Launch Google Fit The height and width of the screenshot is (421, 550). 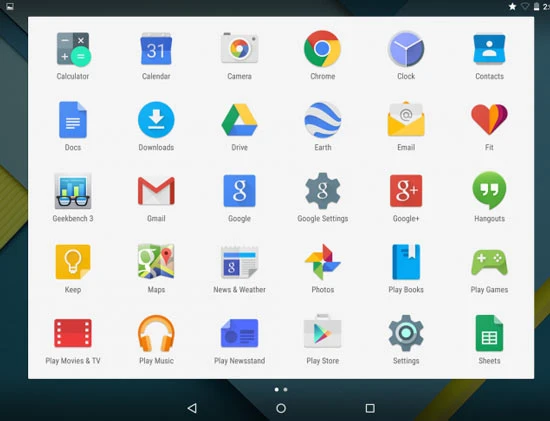[489, 119]
